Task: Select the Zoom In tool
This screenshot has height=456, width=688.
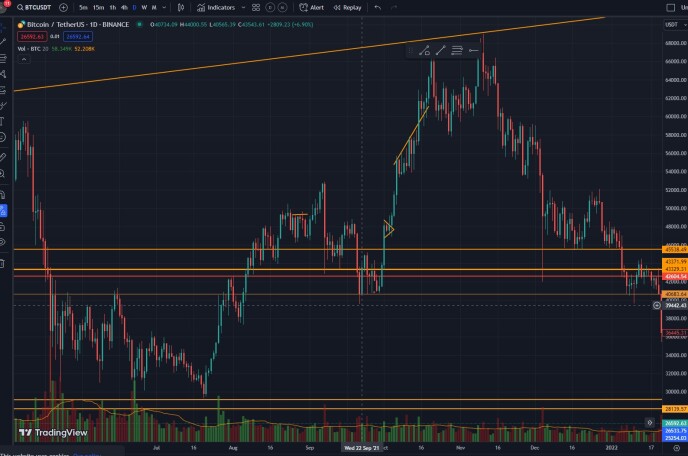Action: click(x=3, y=174)
